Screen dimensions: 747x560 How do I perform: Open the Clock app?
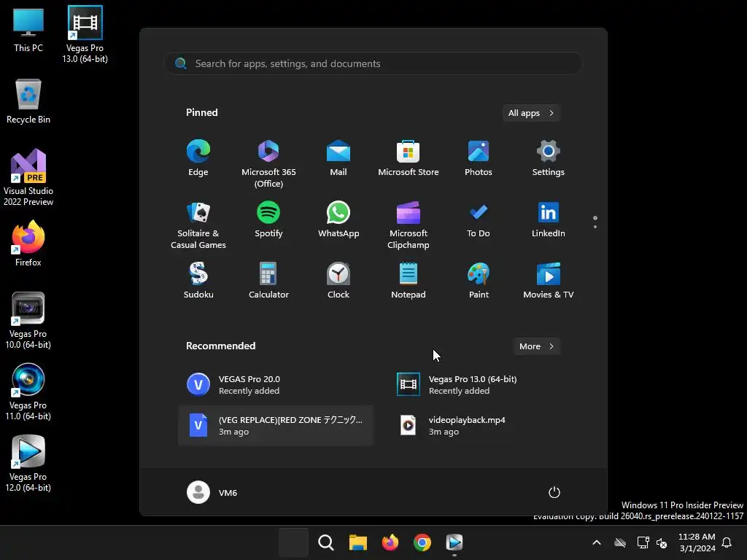[338, 281]
